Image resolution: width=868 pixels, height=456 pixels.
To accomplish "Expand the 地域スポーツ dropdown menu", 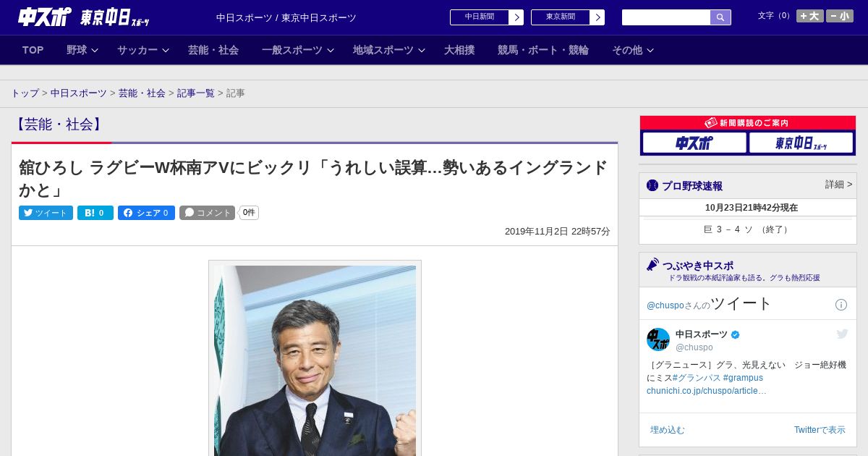I will 388,50.
